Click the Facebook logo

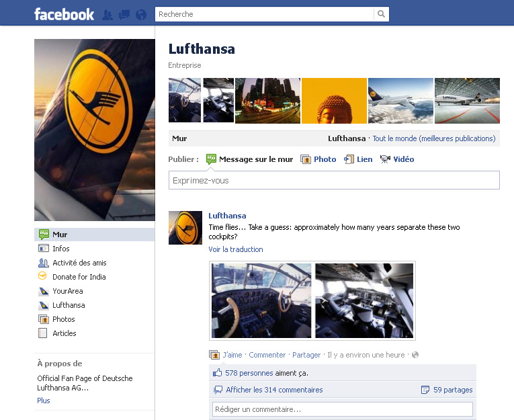click(64, 14)
